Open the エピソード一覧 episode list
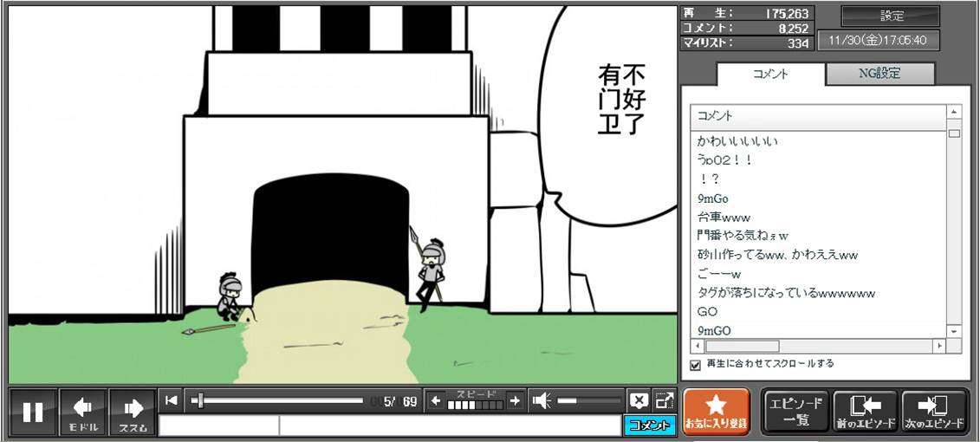This screenshot has height=442, width=980. click(x=795, y=411)
